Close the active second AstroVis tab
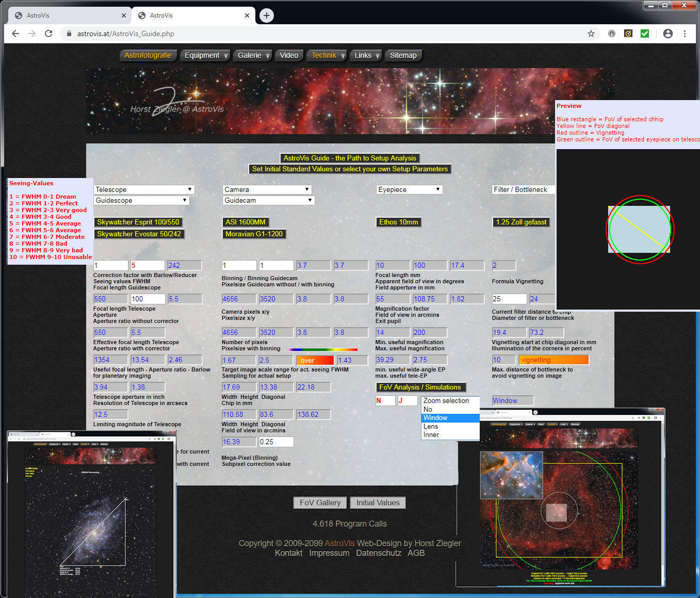This screenshot has height=598, width=700. (247, 15)
